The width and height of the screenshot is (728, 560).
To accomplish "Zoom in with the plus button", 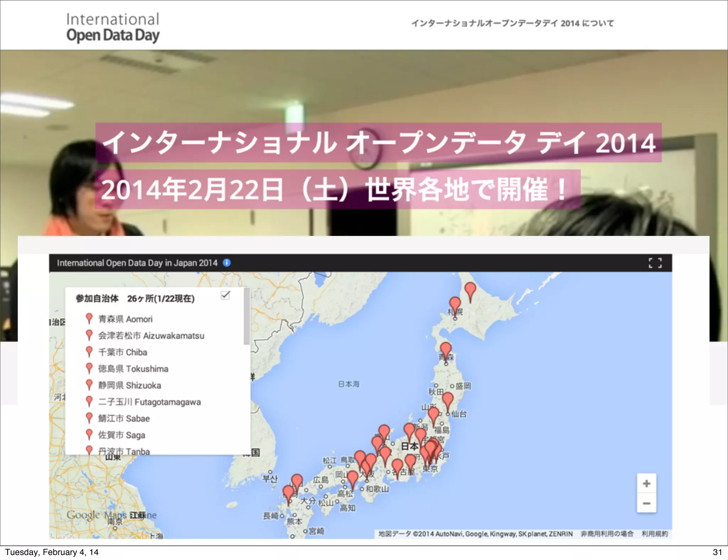I will [x=647, y=484].
